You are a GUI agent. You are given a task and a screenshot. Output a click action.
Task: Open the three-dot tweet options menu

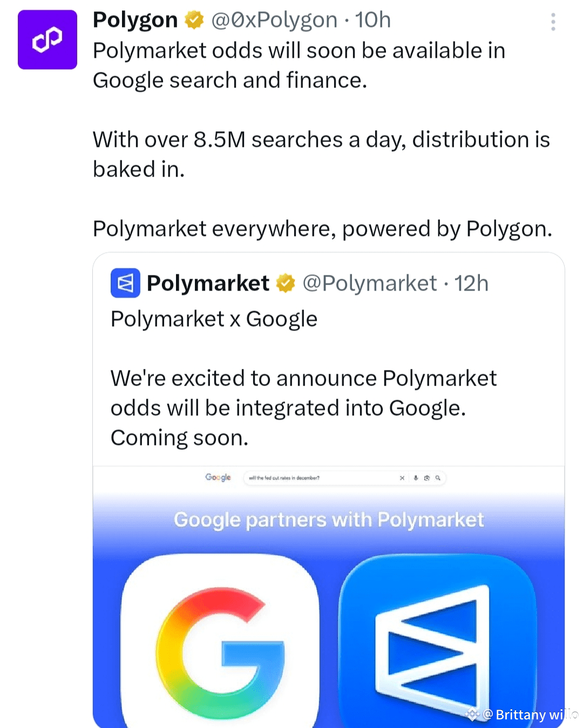click(x=553, y=22)
